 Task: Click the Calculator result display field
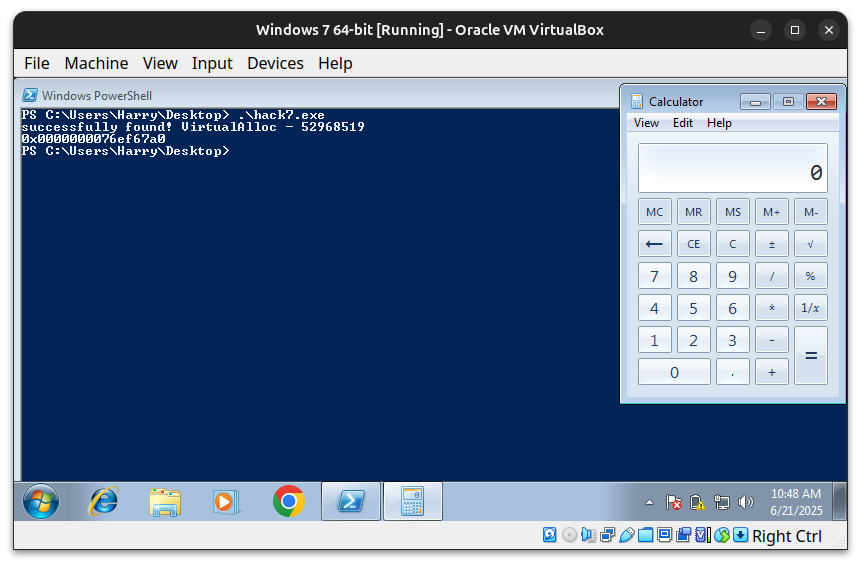[733, 168]
